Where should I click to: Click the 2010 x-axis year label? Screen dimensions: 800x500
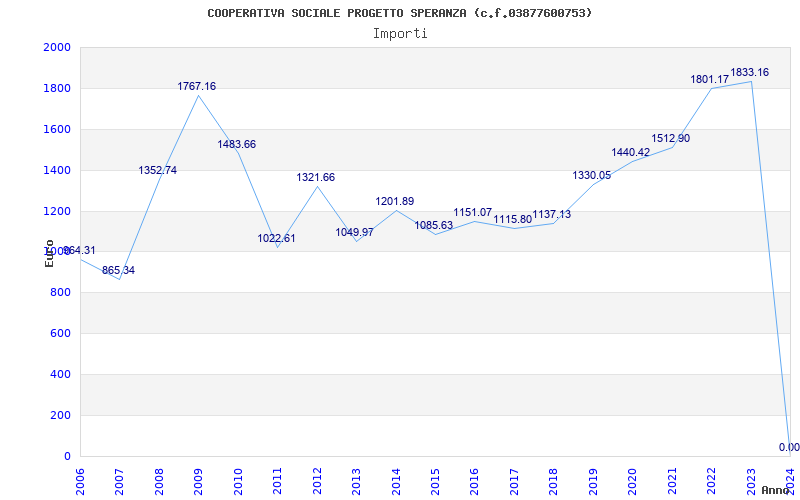pyautogui.click(x=238, y=480)
